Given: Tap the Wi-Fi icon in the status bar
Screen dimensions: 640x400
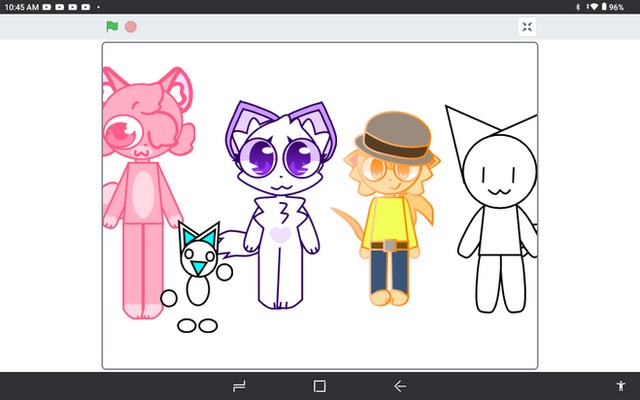Looking at the screenshot, I should coord(594,7).
